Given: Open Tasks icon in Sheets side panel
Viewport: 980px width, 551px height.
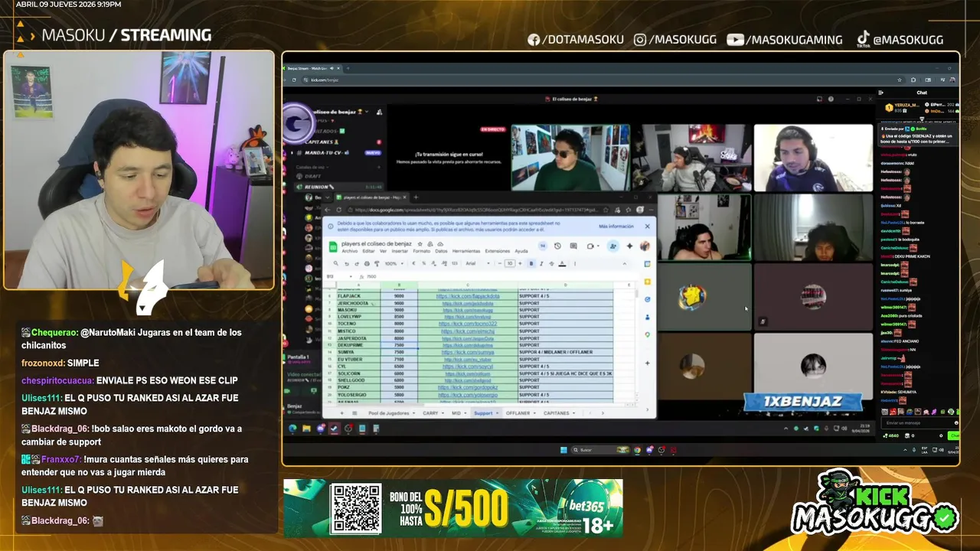Looking at the screenshot, I should (x=647, y=299).
